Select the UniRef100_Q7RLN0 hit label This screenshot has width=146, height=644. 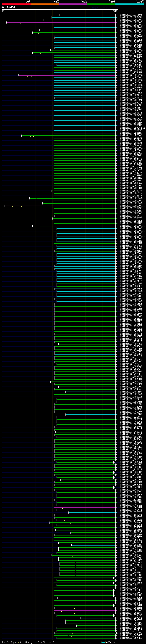(131, 273)
